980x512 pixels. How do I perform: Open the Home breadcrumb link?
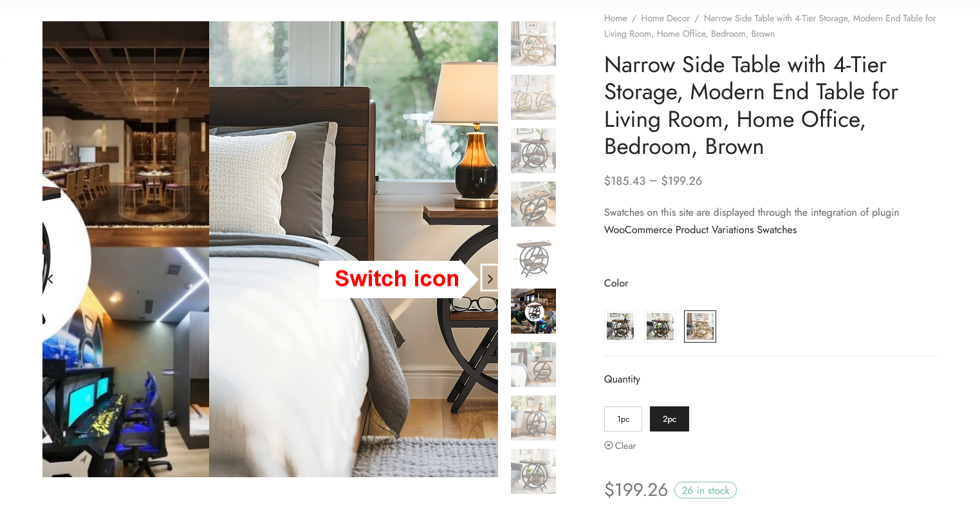click(x=615, y=18)
